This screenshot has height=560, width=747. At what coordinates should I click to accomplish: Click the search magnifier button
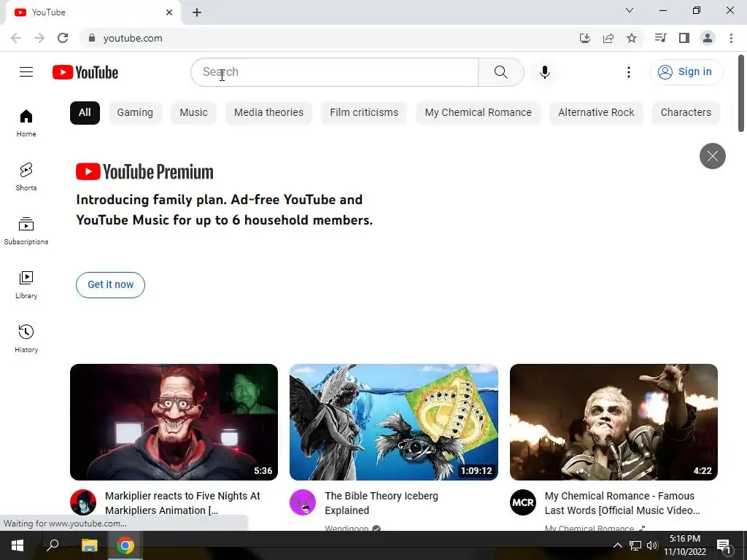[500, 72]
